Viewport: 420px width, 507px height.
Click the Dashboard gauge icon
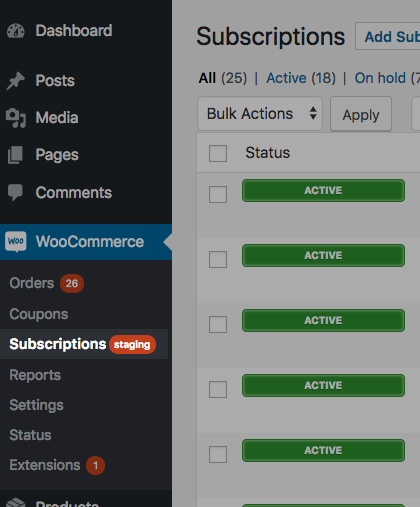coord(16,31)
